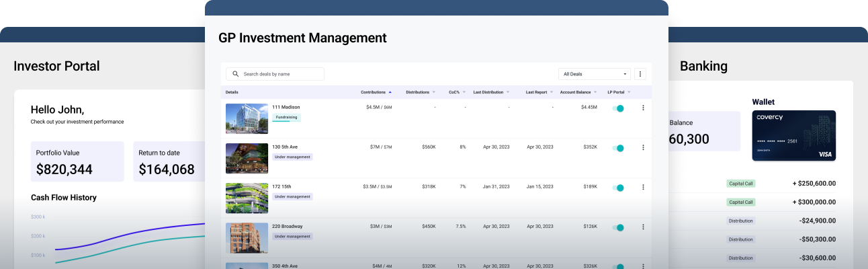The width and height of the screenshot is (868, 269).
Task: Click Return to date card showing $164,068
Action: [x=169, y=161]
